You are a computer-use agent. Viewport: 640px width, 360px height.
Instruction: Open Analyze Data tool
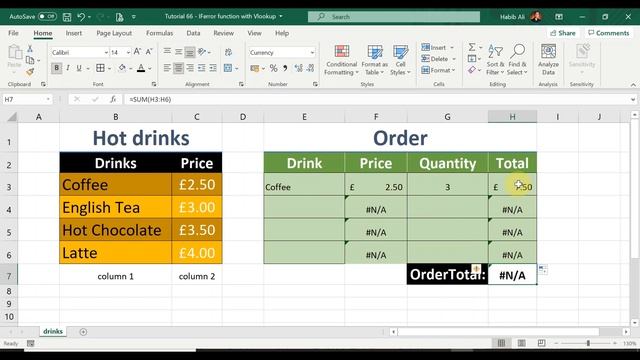(x=548, y=60)
